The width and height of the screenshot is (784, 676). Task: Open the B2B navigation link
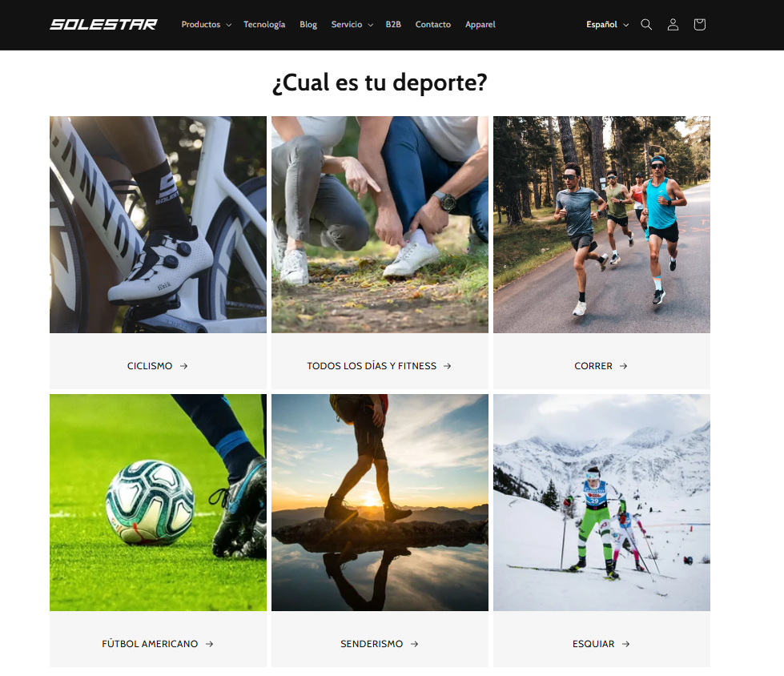pyautogui.click(x=393, y=25)
